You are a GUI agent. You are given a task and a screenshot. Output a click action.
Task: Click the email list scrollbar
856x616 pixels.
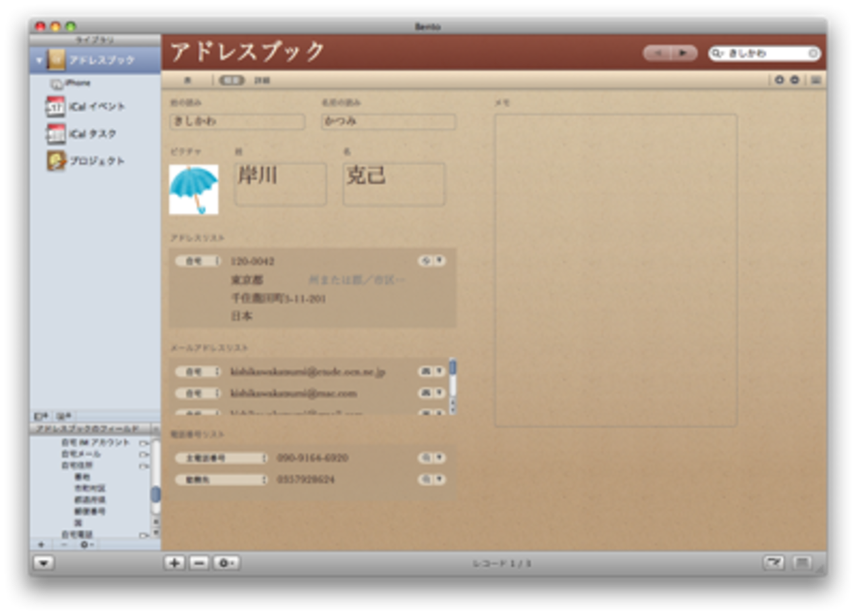(x=452, y=386)
